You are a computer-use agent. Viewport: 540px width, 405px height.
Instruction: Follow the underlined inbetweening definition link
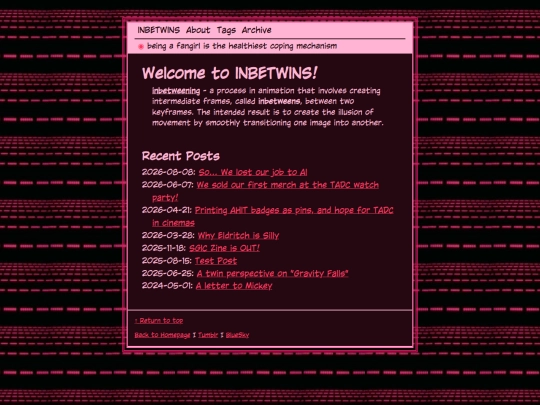pyautogui.click(x=176, y=91)
